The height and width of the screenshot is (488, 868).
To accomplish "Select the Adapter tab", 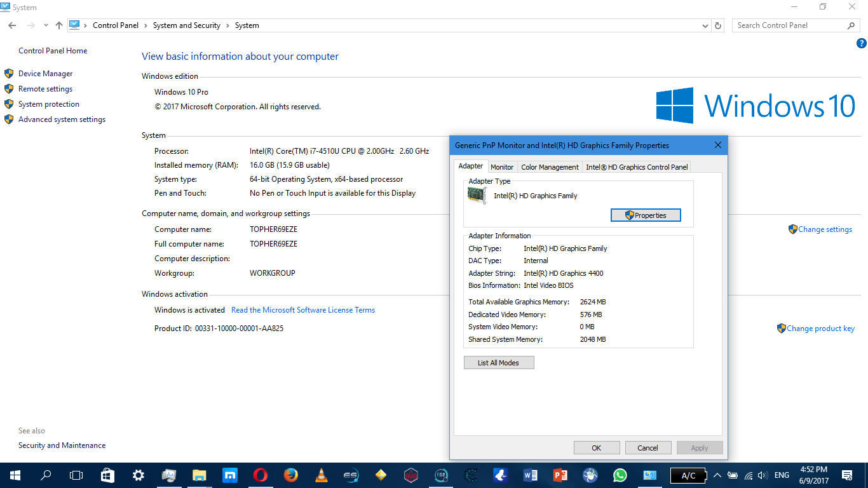I will 471,166.
